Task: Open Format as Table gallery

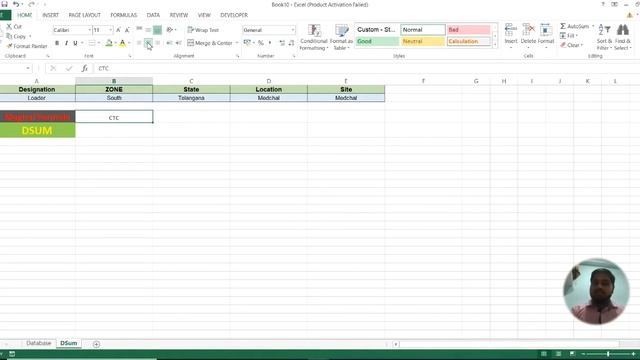Action: click(341, 37)
